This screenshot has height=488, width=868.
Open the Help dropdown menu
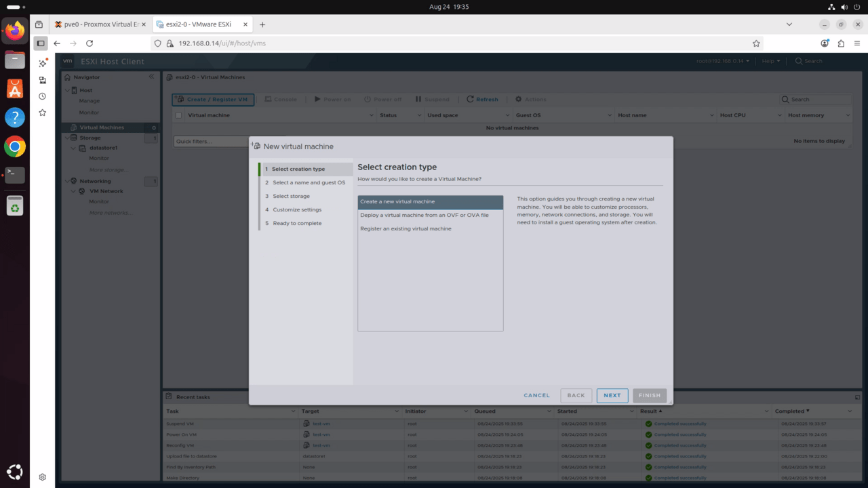771,61
